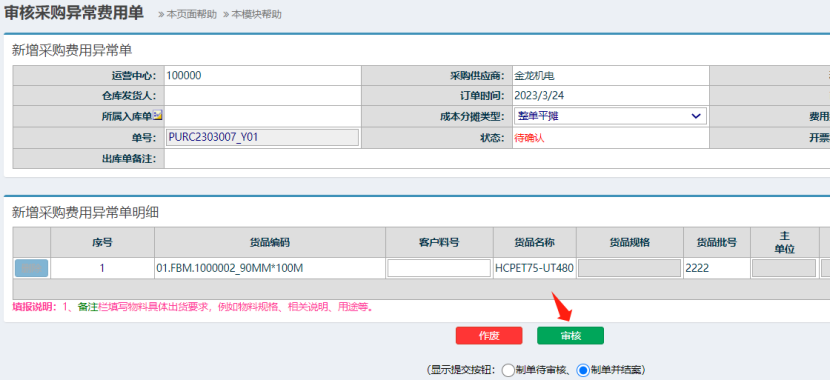Click the 单号 field PURC2303007_Y01

pos(263,138)
